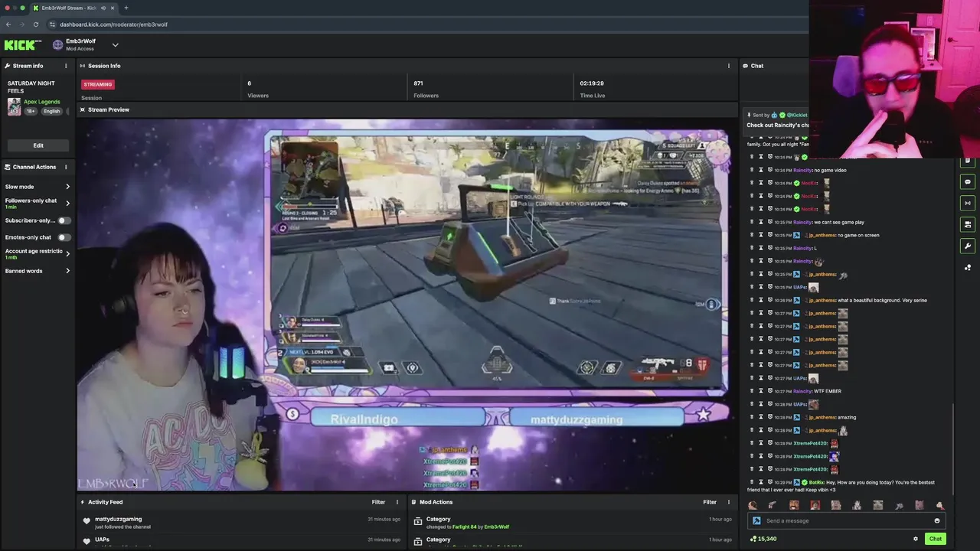Timeout Raincity for 'no game video'
Image resolution: width=980 pixels, height=551 pixels.
[760, 170]
